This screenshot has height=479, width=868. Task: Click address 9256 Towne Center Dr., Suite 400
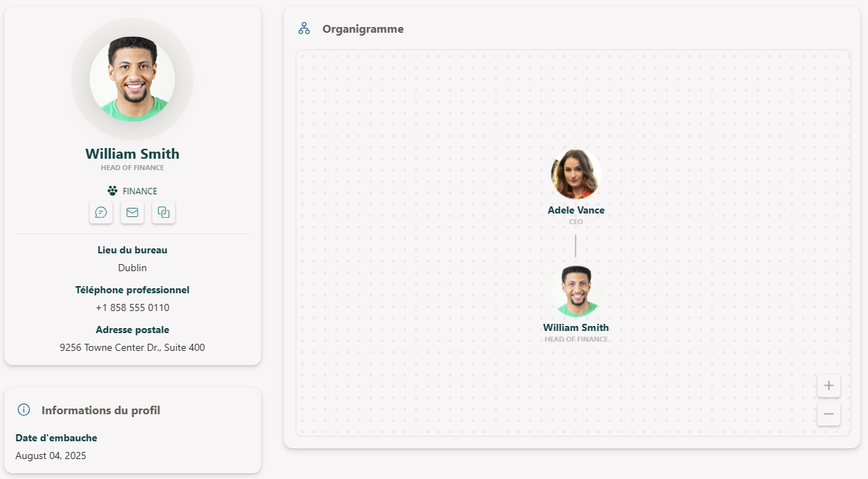(132, 347)
